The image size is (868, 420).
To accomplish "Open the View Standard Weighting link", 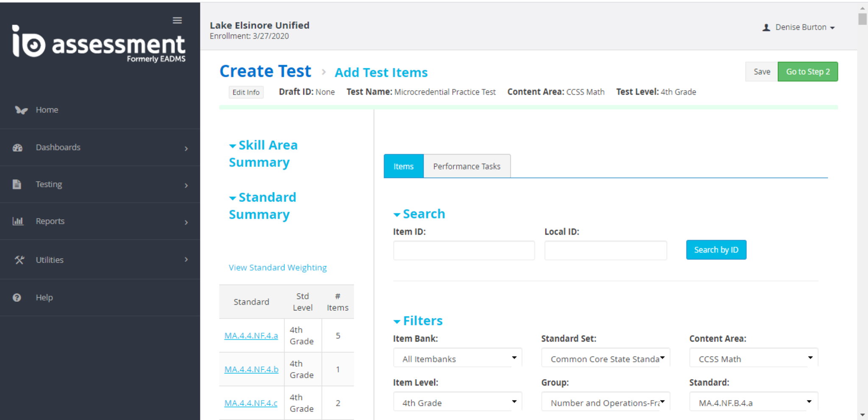I will pyautogui.click(x=278, y=268).
